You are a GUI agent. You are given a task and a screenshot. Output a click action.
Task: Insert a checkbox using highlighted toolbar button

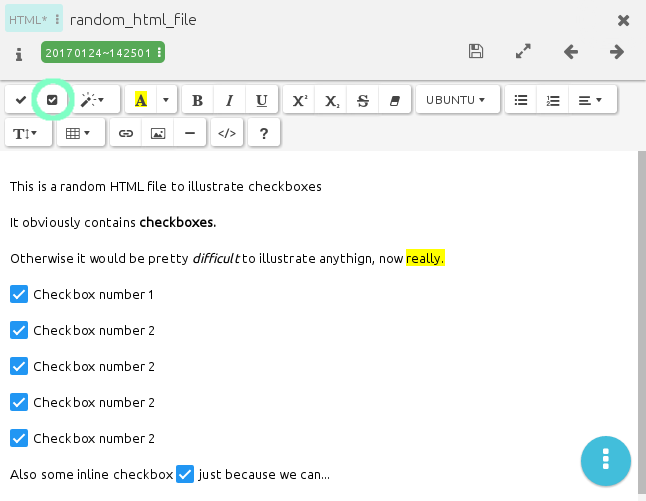[x=53, y=100]
